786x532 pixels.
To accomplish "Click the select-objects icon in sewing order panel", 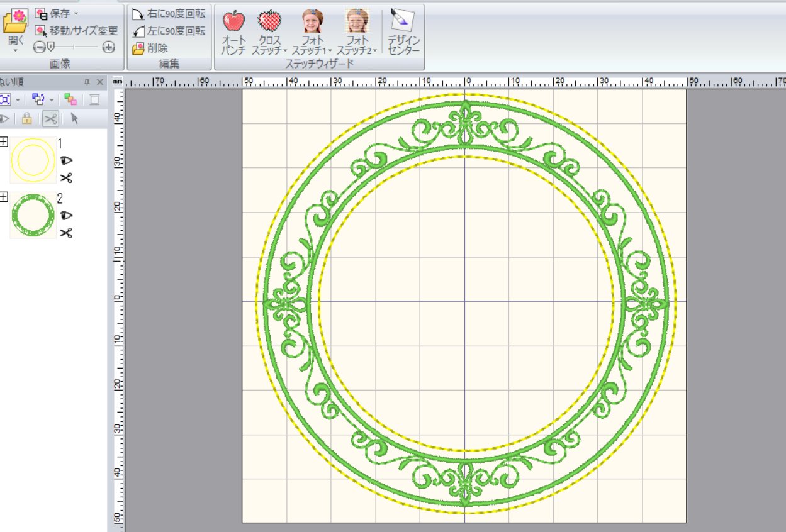I will [x=38, y=99].
